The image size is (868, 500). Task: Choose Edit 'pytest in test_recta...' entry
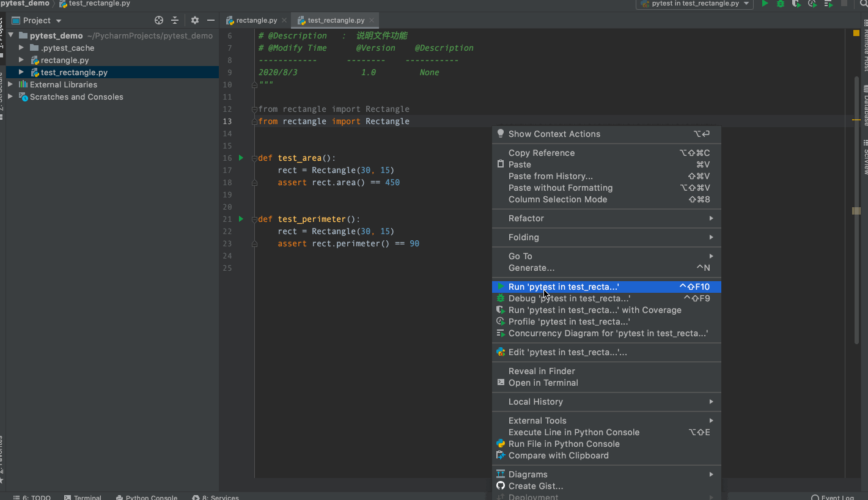[606, 352]
